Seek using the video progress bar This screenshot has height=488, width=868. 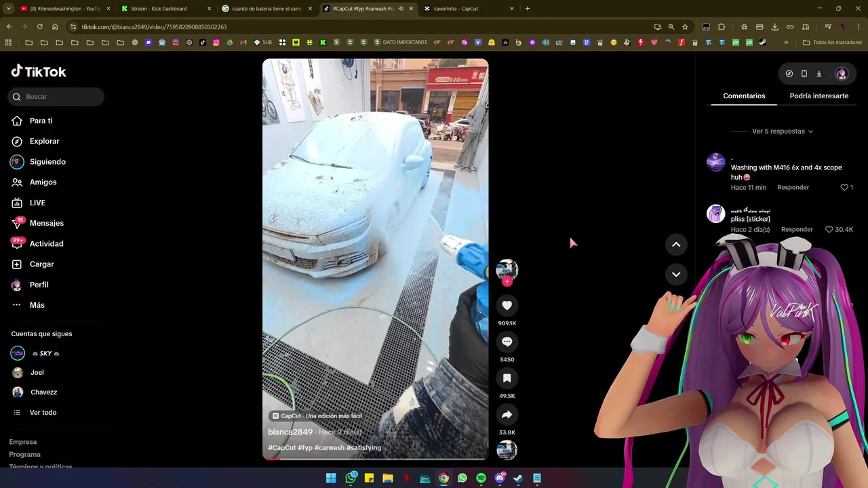375,459
